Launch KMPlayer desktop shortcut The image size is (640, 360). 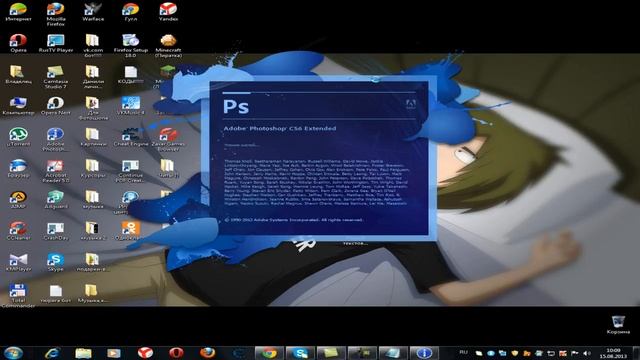coord(18,263)
